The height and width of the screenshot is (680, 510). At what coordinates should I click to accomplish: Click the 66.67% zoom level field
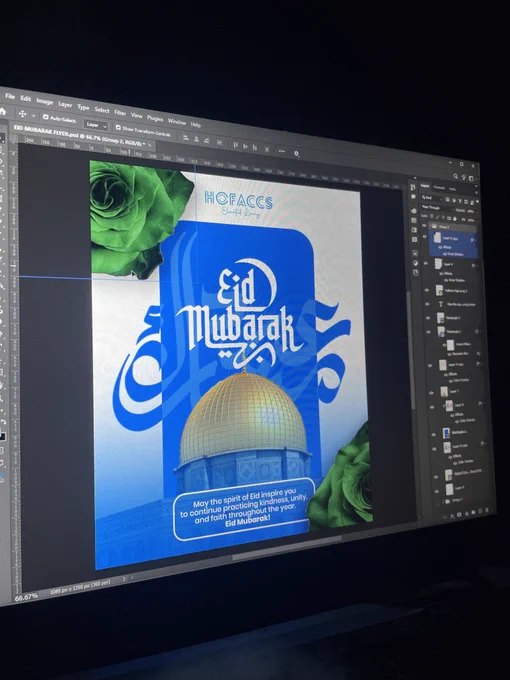click(26, 597)
